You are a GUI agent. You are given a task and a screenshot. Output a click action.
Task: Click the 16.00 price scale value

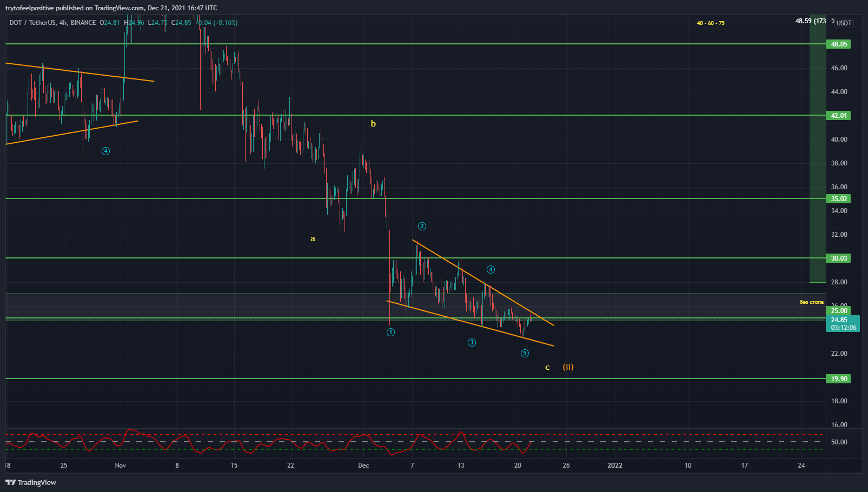click(x=839, y=425)
